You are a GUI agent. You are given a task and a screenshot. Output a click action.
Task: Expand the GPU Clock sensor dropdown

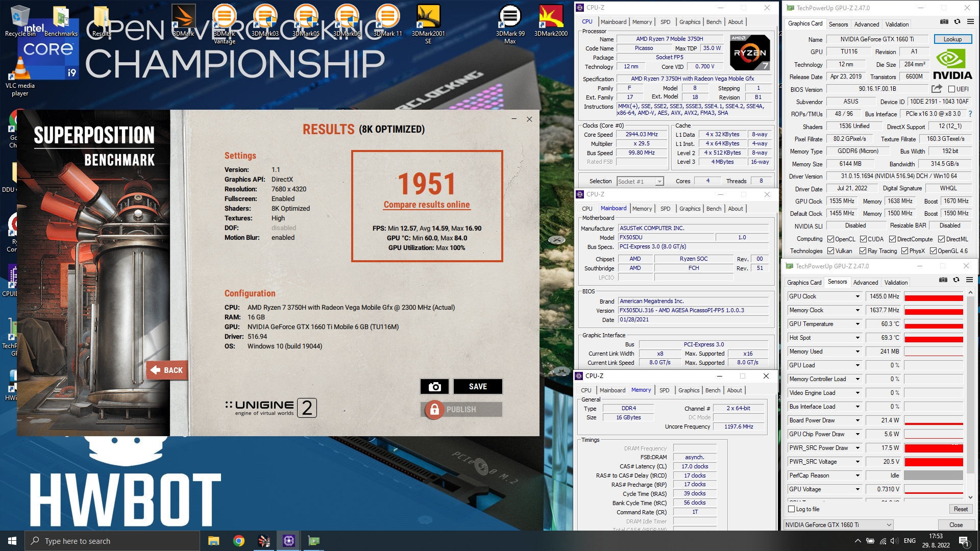[857, 296]
